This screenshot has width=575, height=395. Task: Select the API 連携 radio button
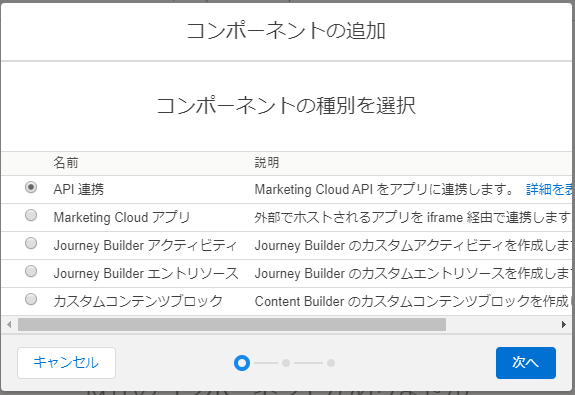(x=31, y=187)
